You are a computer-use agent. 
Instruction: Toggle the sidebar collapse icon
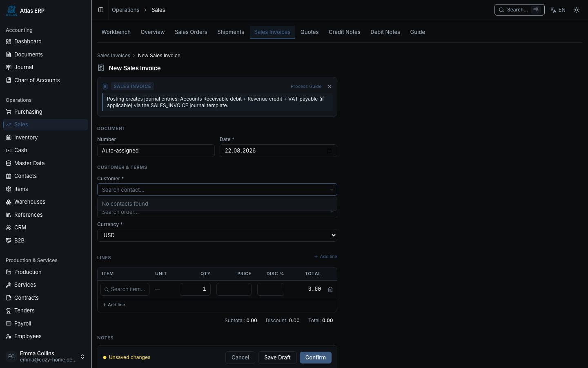[x=101, y=10]
